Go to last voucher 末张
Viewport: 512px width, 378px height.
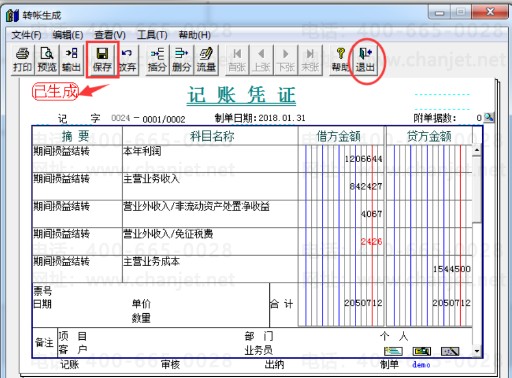310,60
